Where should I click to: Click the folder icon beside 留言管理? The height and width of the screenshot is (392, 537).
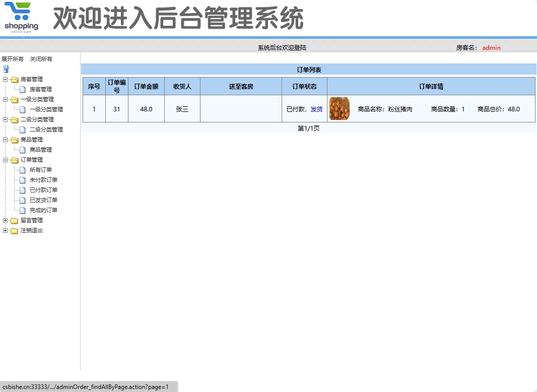pos(15,220)
